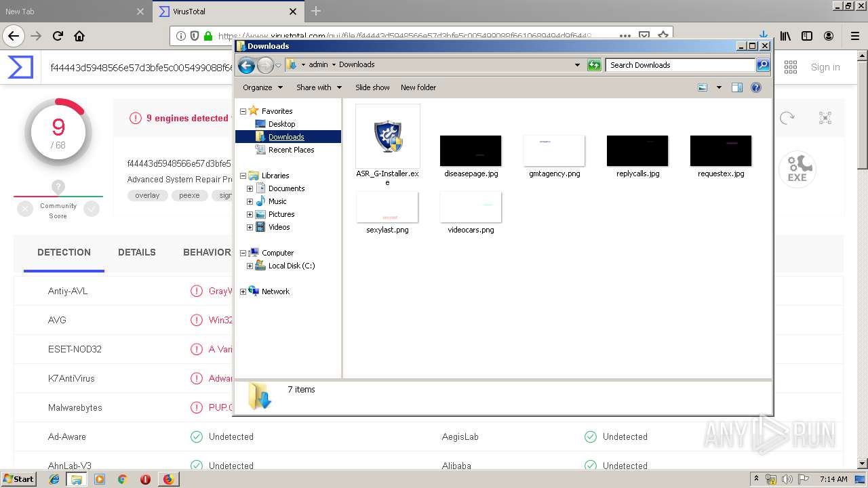Switch to New Tab browser tab
Viewport: 868px width, 488px height.
pos(75,12)
